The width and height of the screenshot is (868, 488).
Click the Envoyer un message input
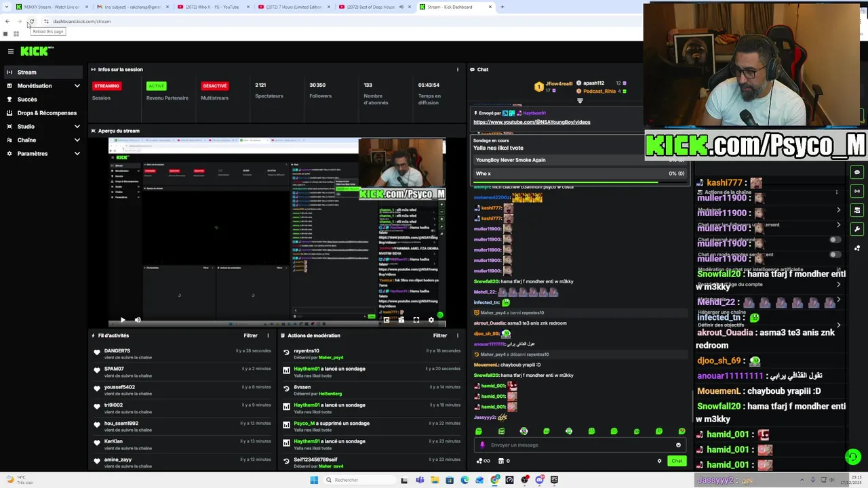click(x=580, y=445)
